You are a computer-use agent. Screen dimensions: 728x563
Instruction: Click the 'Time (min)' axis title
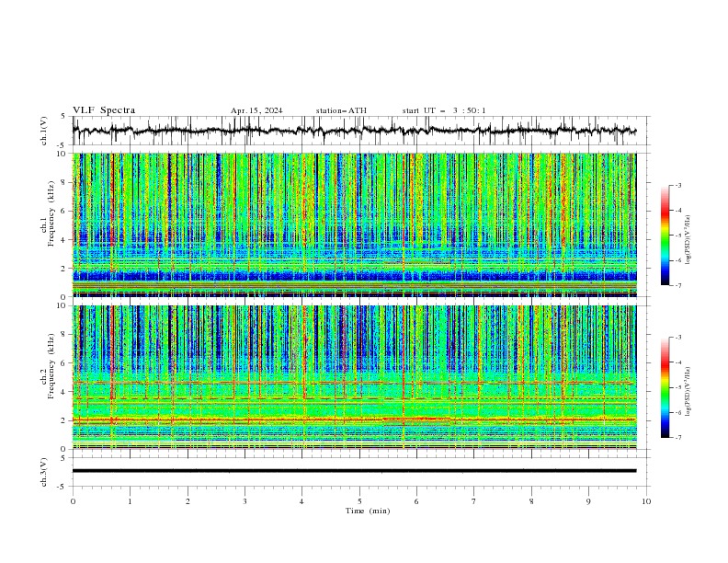[x=368, y=511]
